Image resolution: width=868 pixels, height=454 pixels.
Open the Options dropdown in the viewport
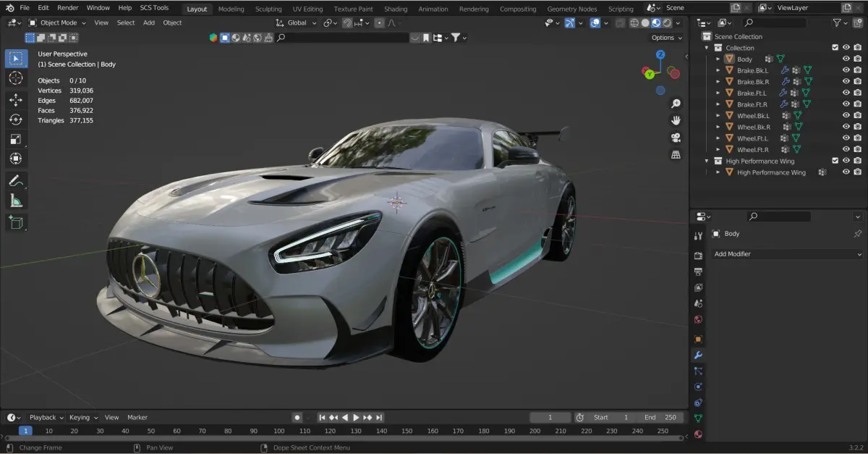point(665,38)
